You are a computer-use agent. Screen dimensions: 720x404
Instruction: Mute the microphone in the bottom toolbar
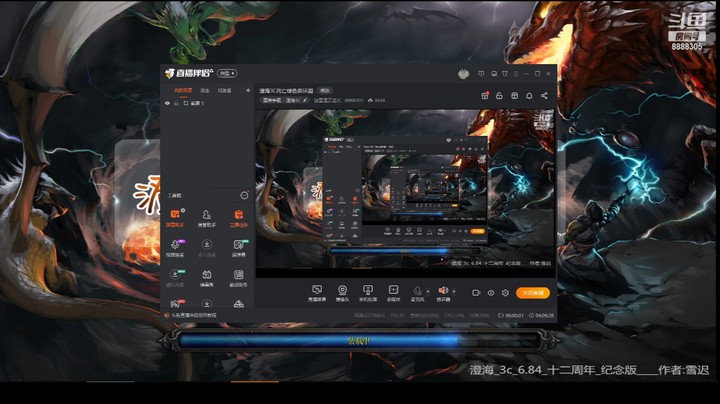(417, 293)
